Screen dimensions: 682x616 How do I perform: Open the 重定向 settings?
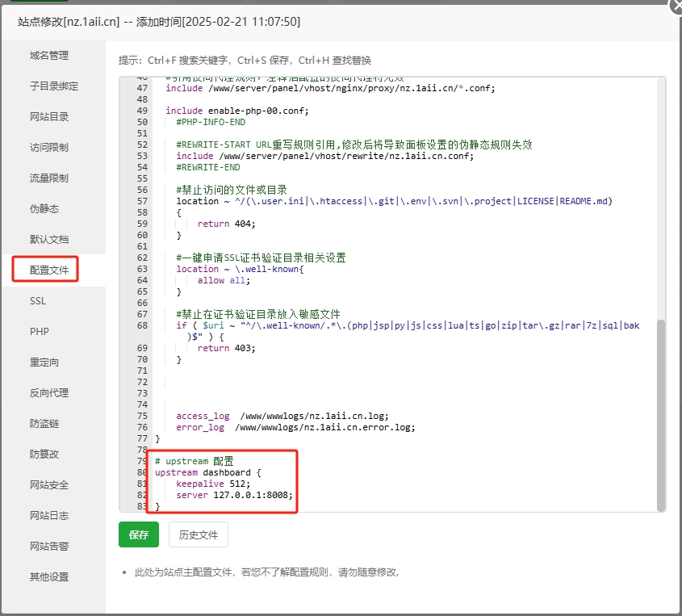(x=47, y=362)
